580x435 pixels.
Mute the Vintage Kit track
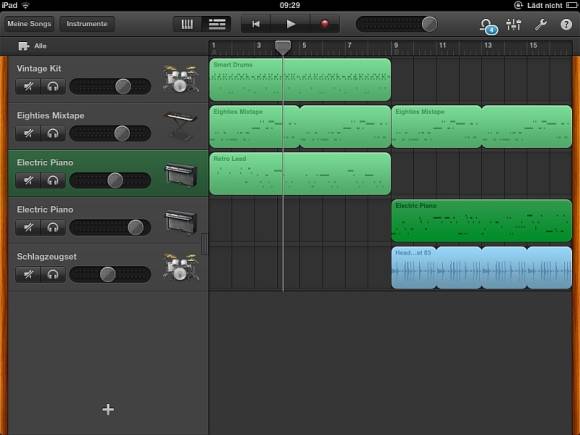[x=28, y=87]
